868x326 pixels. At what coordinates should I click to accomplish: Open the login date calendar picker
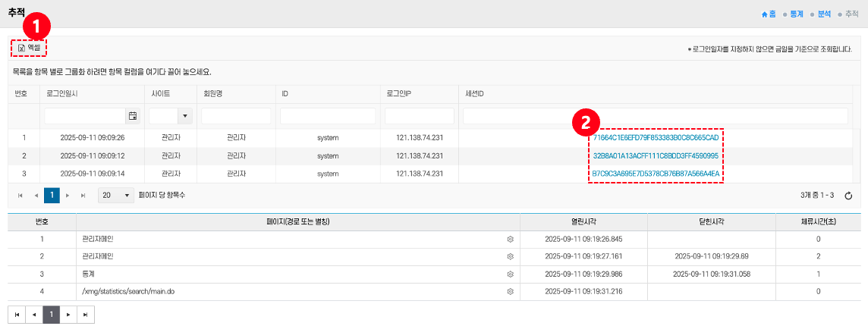(133, 116)
